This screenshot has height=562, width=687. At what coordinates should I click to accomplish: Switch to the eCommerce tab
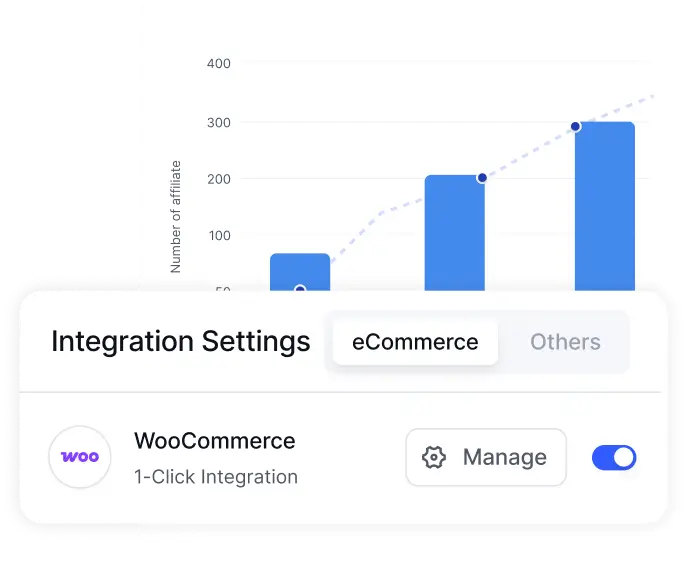(415, 342)
